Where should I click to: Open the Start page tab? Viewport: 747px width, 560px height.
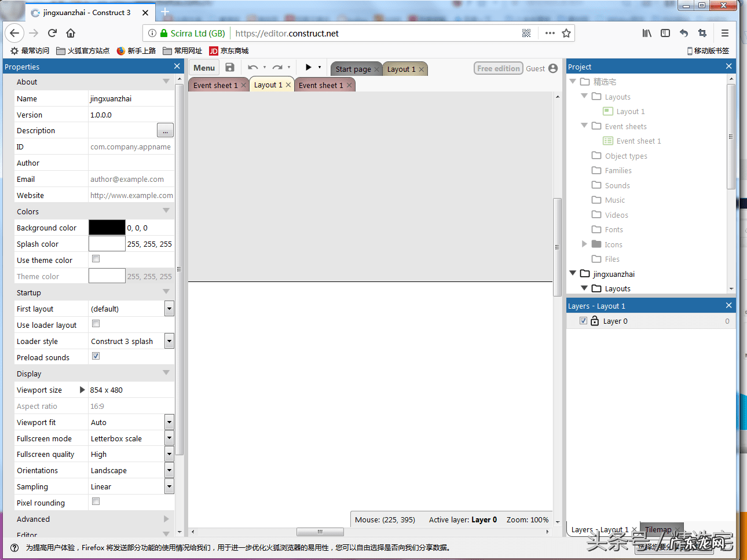353,69
